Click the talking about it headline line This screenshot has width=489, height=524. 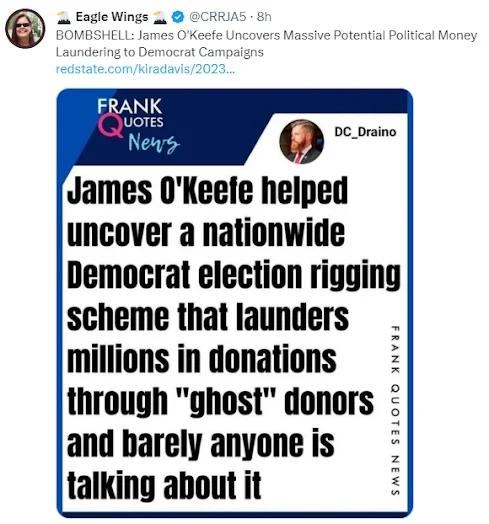(164, 485)
